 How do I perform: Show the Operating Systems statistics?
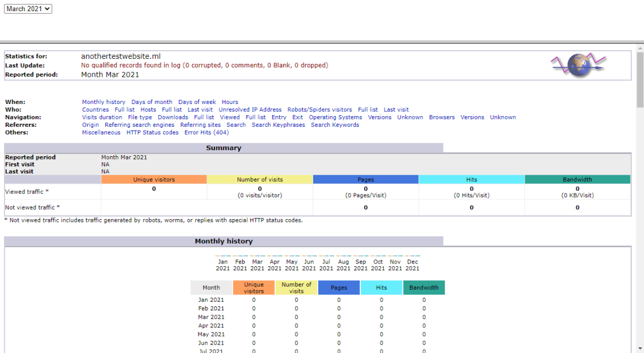click(x=335, y=117)
